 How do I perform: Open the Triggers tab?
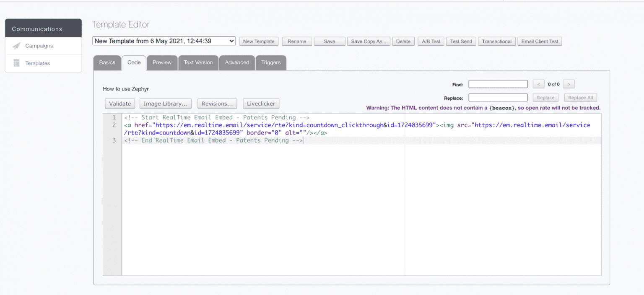pos(271,62)
